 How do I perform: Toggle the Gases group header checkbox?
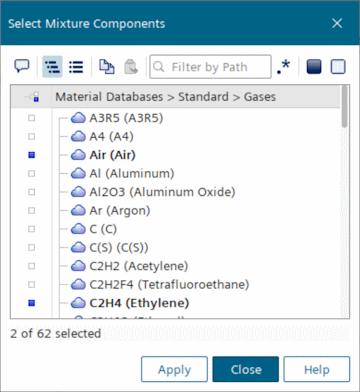(x=32, y=97)
